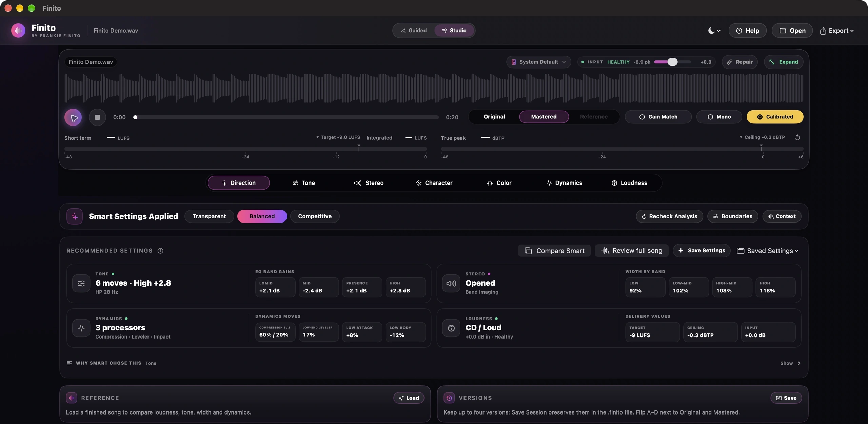Click Recheck Analysis
This screenshot has width=868, height=424.
pos(670,216)
